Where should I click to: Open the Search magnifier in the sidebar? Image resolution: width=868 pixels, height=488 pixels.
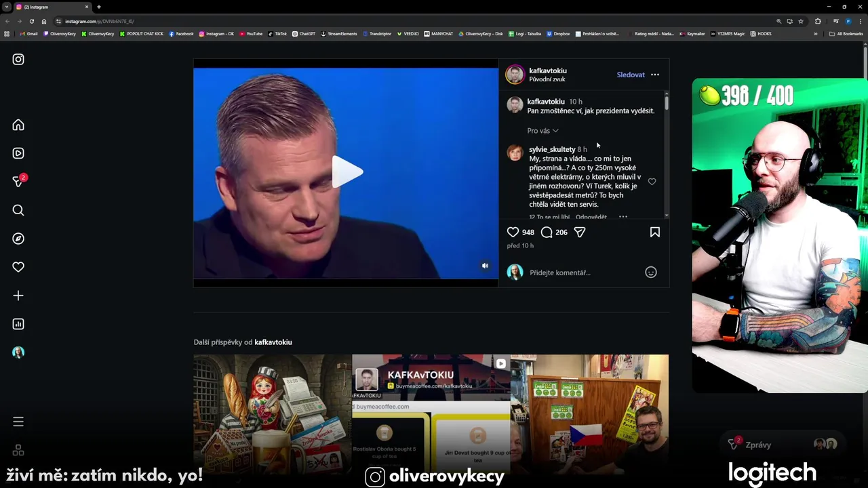pyautogui.click(x=18, y=210)
